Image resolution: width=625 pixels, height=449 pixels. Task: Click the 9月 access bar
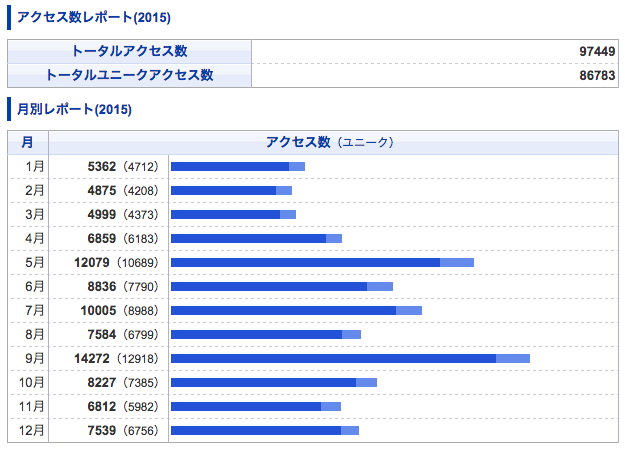point(350,358)
